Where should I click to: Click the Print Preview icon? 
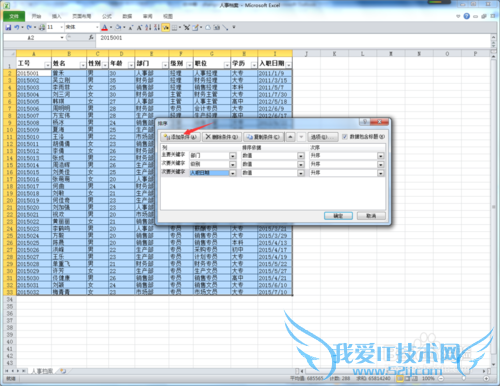point(42,27)
